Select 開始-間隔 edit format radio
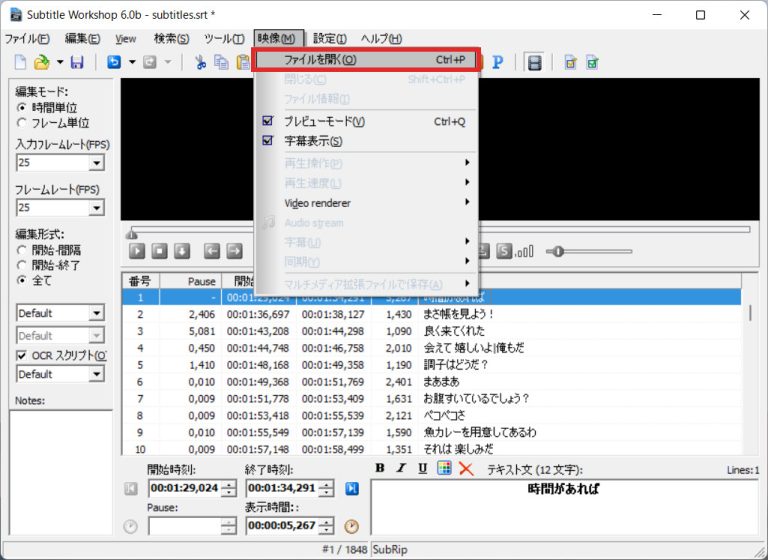The width and height of the screenshot is (768, 560). click(22, 250)
